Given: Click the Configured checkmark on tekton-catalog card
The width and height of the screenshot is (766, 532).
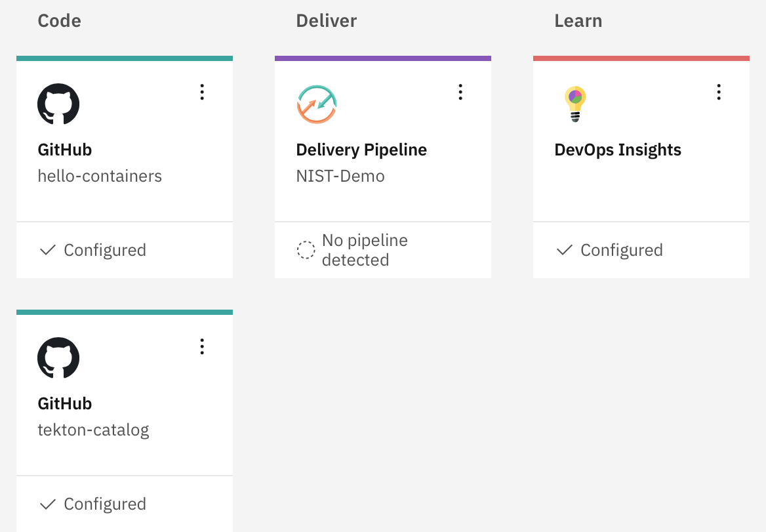Looking at the screenshot, I should click(x=48, y=504).
